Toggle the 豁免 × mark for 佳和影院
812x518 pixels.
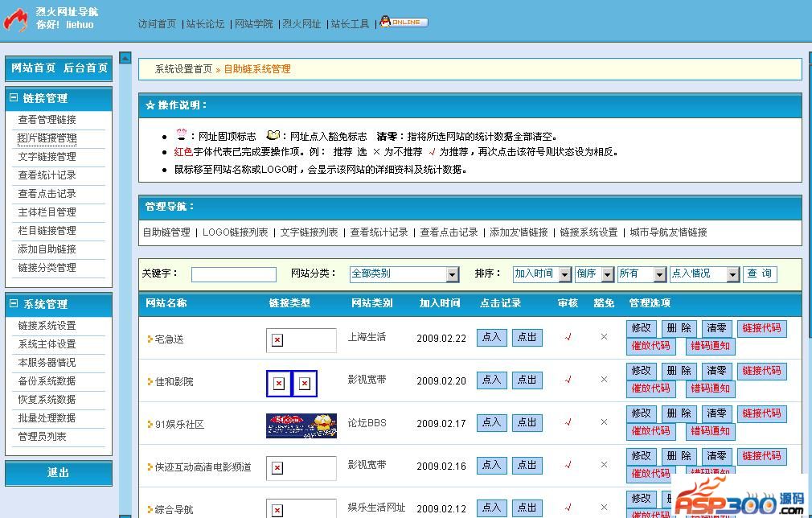[x=604, y=380]
